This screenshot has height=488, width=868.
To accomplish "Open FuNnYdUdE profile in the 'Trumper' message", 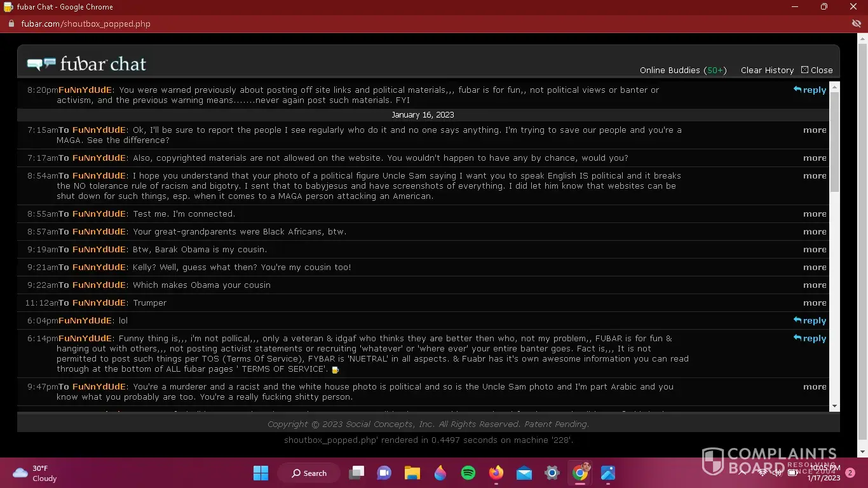I will [x=99, y=303].
